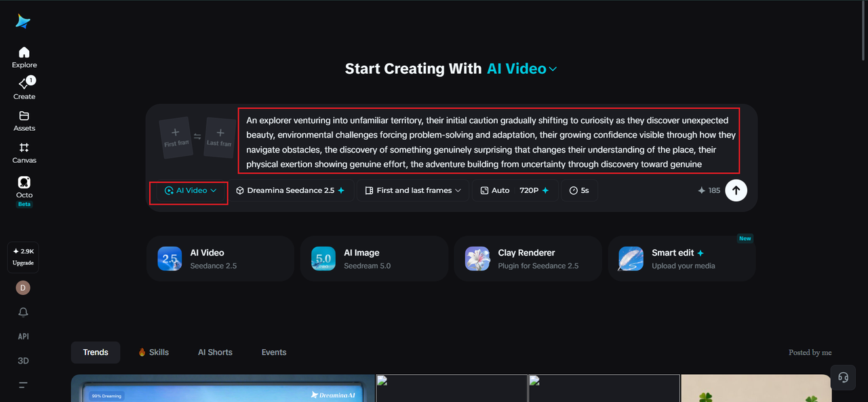The width and height of the screenshot is (868, 402).
Task: Launch the Octo Beta assistant
Action: coord(24,191)
